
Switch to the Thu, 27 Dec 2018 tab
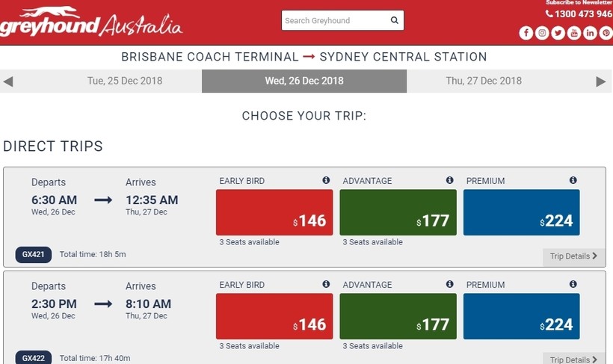tap(484, 81)
